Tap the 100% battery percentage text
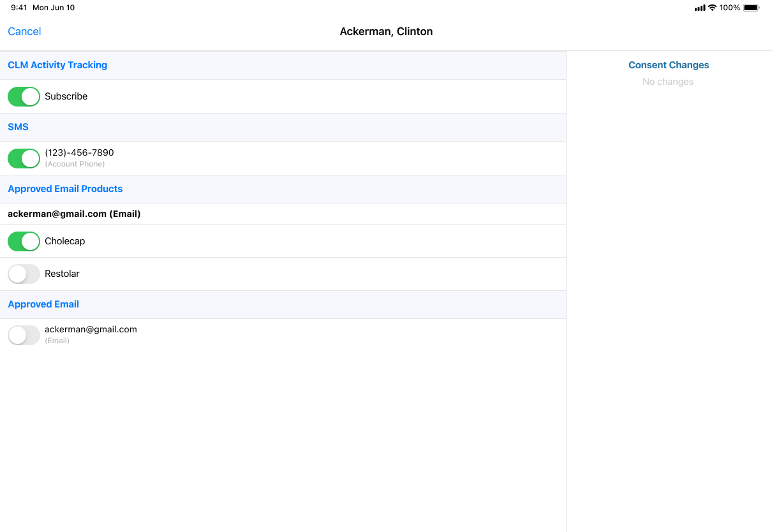Viewport: 772px width, 532px height. (x=729, y=8)
